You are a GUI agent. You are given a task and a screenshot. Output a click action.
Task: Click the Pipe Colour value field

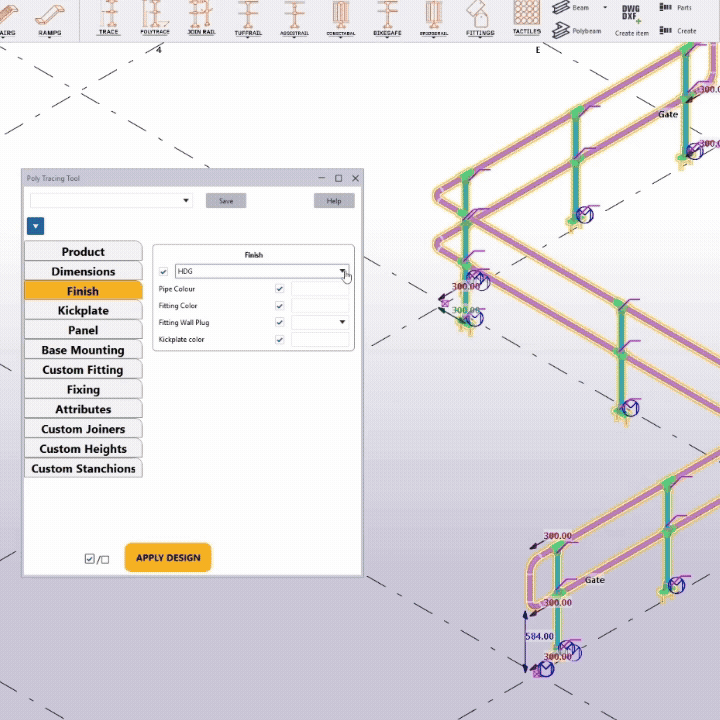coord(320,289)
